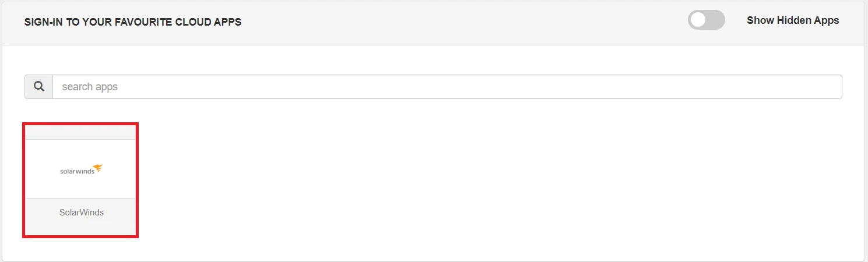Click the "search apps" placeholder text
Screen dimensions: 868x262
(x=90, y=87)
